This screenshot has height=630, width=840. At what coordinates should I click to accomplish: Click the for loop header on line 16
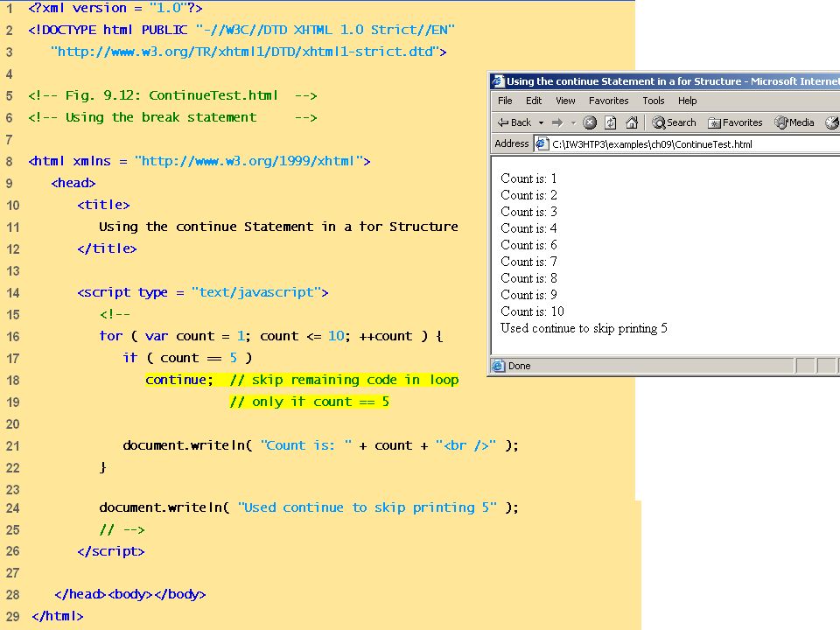coord(271,336)
